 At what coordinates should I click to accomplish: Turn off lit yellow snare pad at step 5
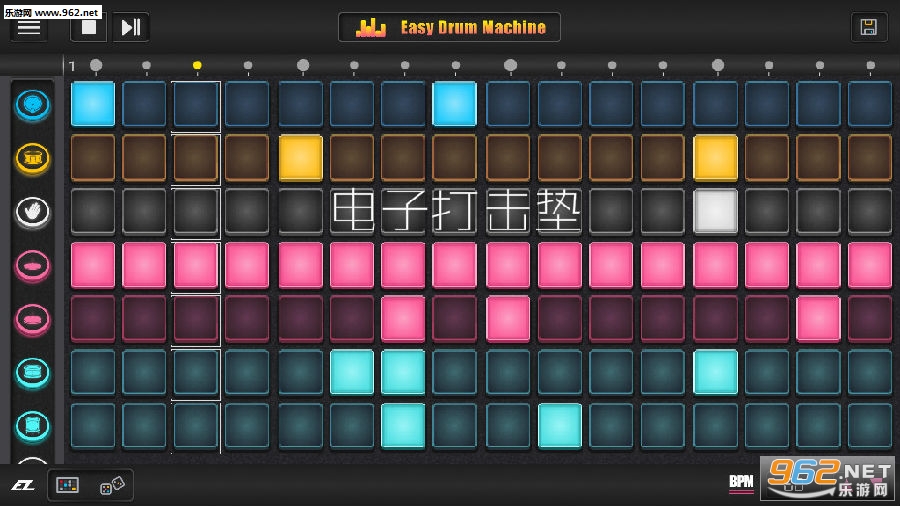[301, 158]
